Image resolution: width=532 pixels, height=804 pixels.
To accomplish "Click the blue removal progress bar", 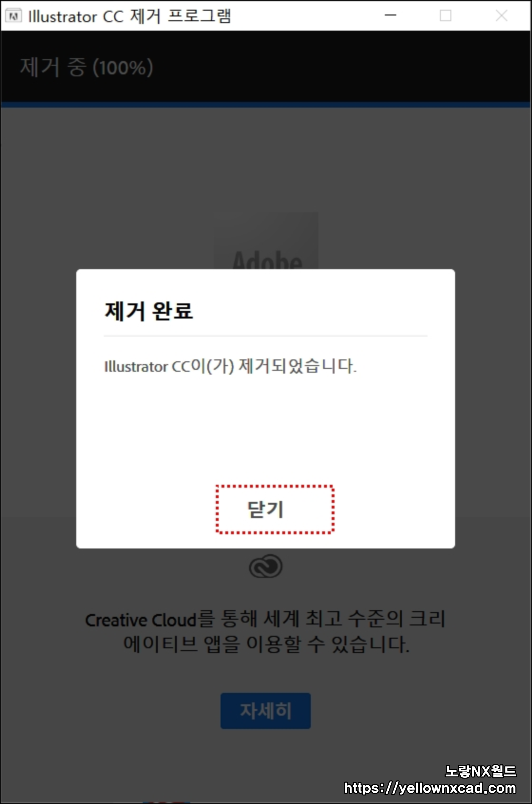I will (266, 105).
